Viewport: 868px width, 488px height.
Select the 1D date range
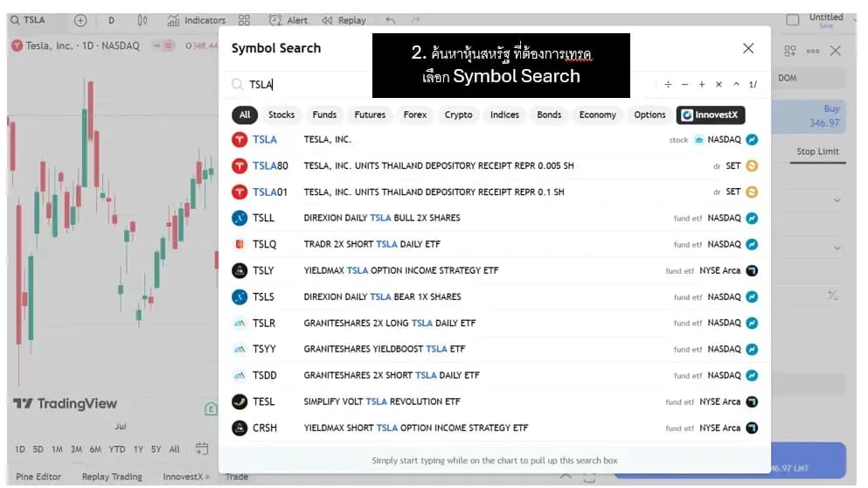pos(20,450)
